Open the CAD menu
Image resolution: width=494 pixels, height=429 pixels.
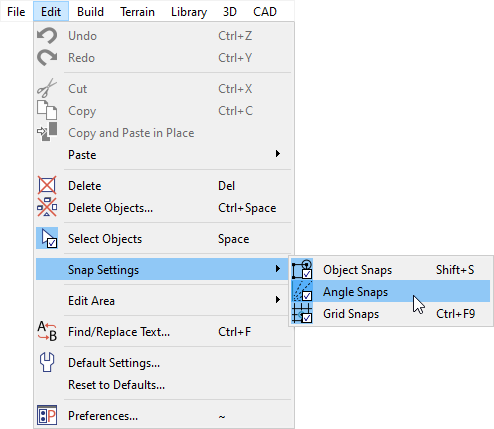click(265, 12)
